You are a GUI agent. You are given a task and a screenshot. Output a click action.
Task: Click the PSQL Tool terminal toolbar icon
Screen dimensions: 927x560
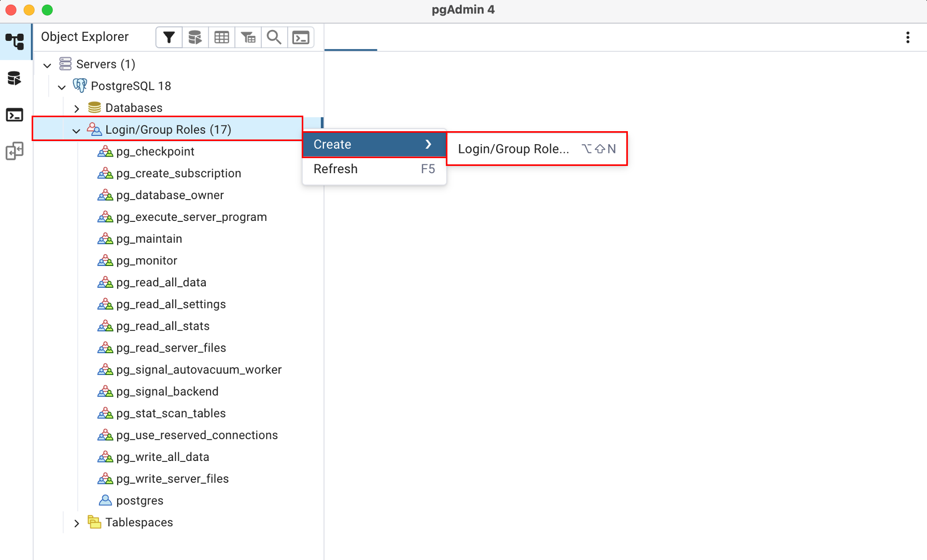(301, 37)
